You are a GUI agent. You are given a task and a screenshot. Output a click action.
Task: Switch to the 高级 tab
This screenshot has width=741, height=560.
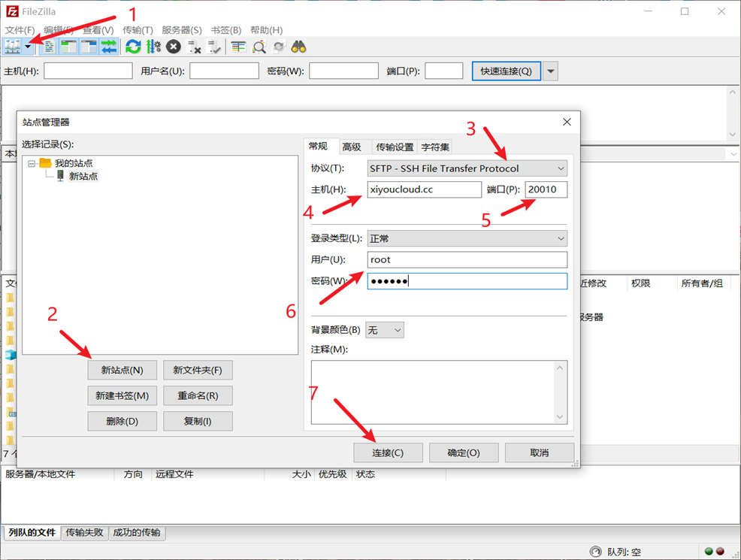tap(352, 147)
